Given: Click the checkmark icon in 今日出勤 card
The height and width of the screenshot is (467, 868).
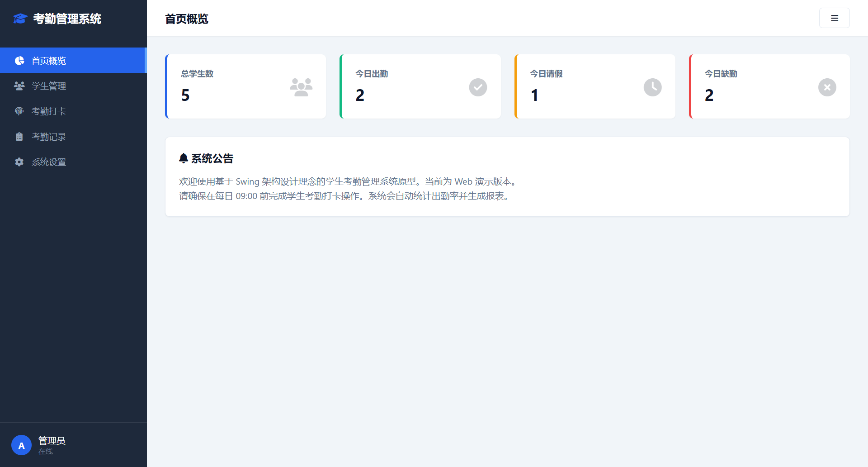Looking at the screenshot, I should coord(478,87).
